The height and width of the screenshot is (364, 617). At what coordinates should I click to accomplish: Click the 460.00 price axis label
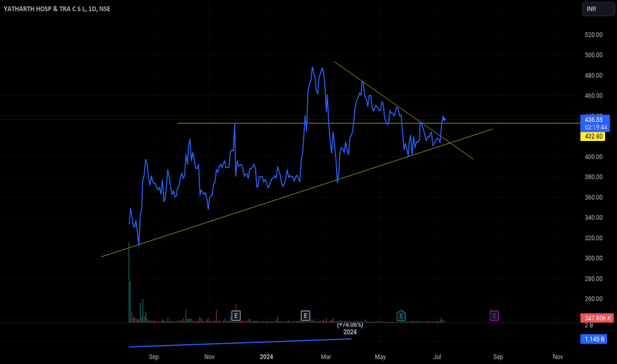coord(593,95)
